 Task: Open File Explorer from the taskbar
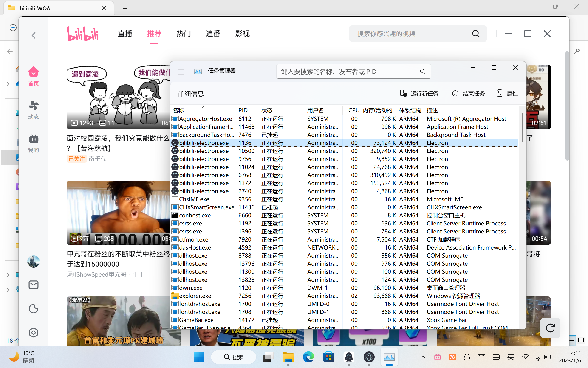[x=288, y=357]
